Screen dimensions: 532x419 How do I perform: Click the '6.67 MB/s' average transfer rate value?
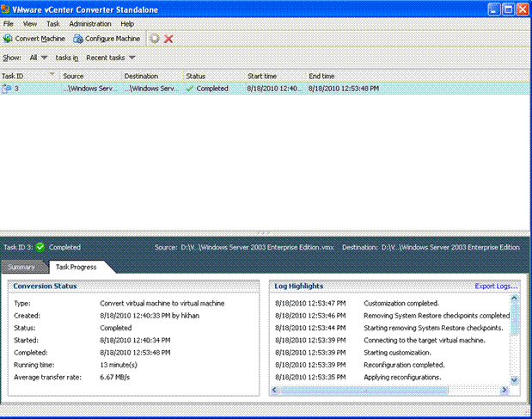coord(114,377)
